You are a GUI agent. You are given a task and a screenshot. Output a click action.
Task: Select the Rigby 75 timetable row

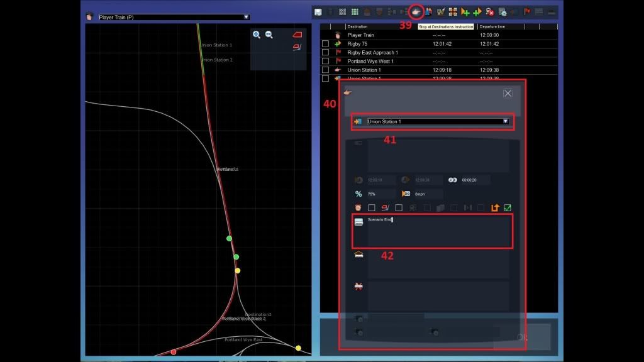438,43
